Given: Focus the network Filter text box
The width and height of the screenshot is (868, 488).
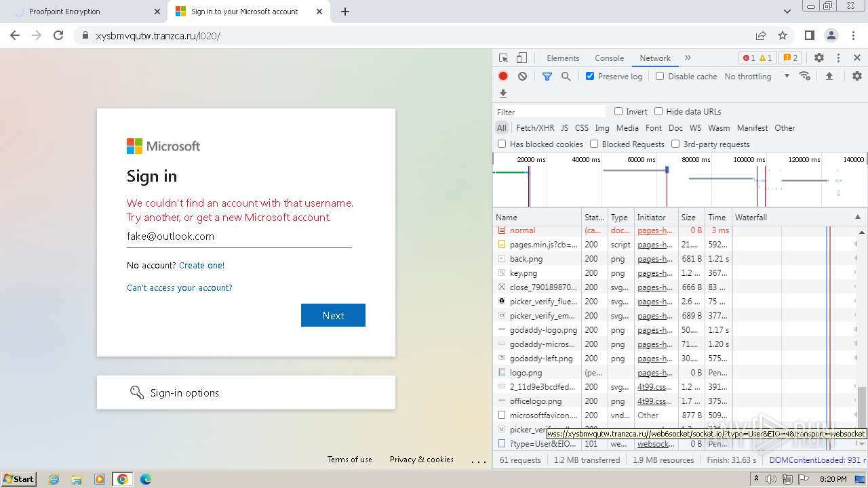Looking at the screenshot, I should coord(550,112).
